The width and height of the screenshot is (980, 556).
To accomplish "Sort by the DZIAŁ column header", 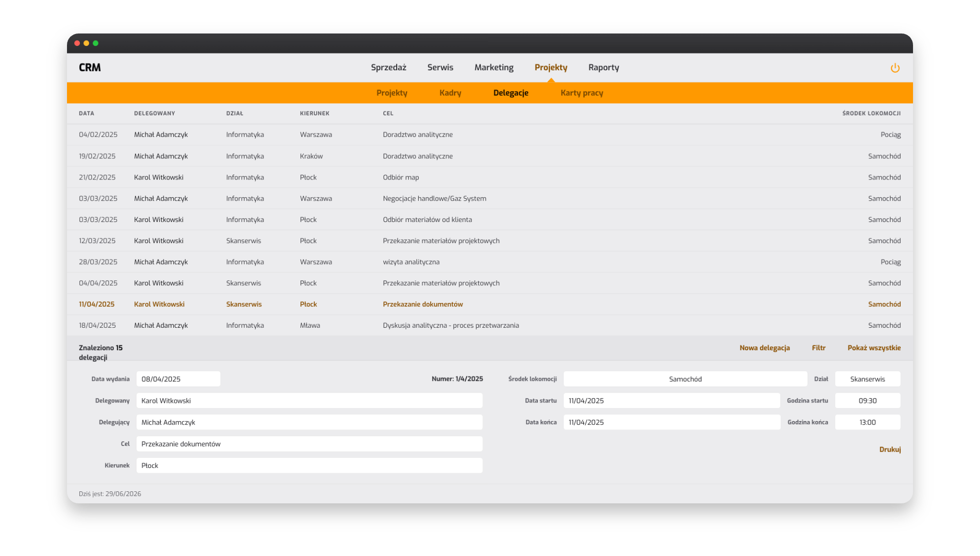I will point(234,113).
